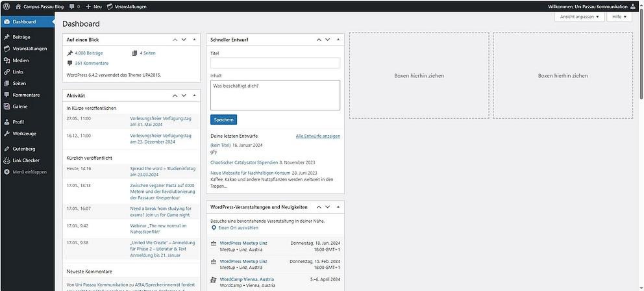Click the Menü einklappen arrow icon
The width and height of the screenshot is (644, 291).
pyautogui.click(x=6, y=171)
